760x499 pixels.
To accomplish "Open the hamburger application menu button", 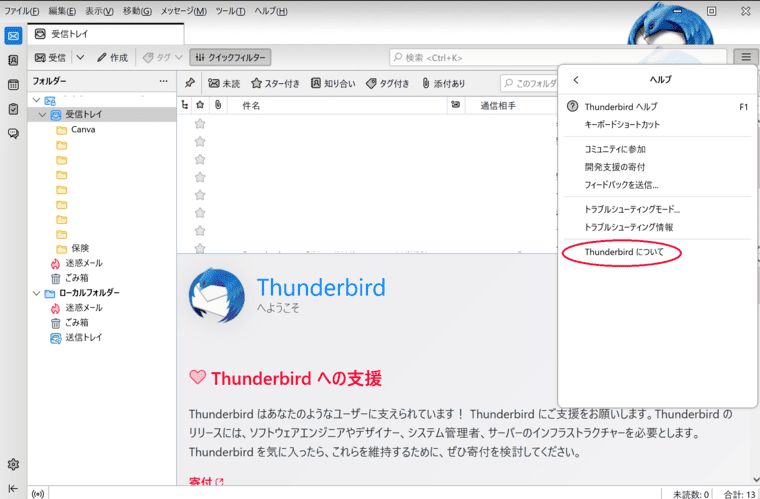I will (746, 57).
